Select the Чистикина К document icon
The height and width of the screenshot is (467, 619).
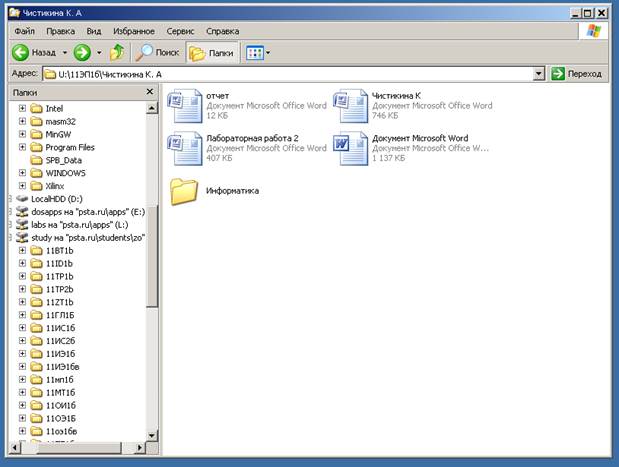coord(351,104)
